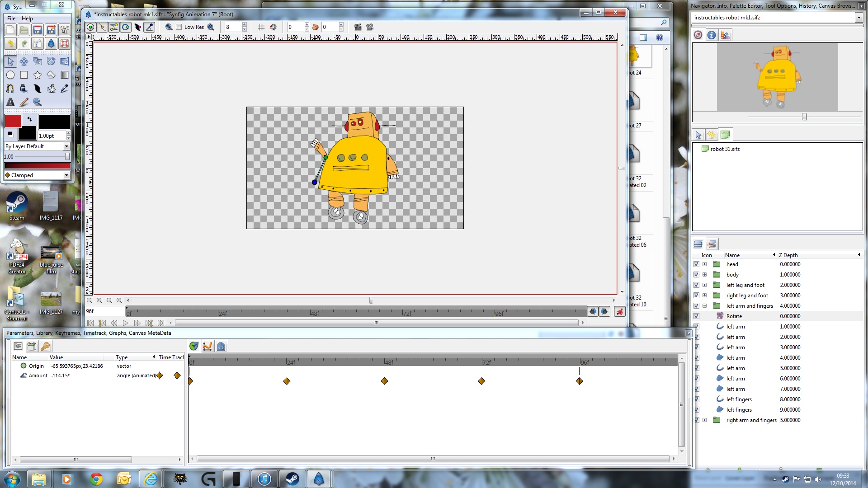
Task: Toggle animation mode icon beside timebar
Action: (619, 311)
